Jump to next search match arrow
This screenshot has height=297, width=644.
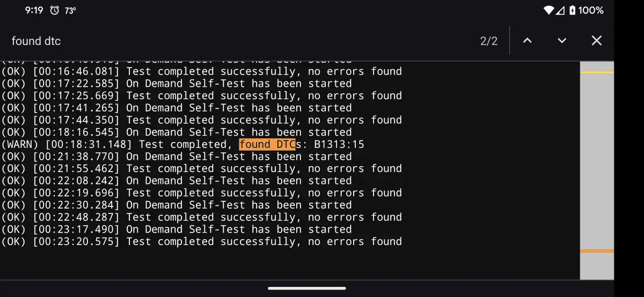(x=562, y=41)
